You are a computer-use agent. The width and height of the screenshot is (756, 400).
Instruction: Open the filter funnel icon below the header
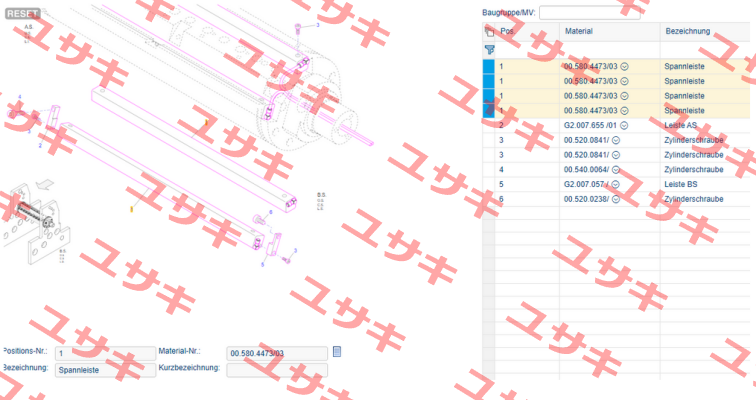pos(489,50)
